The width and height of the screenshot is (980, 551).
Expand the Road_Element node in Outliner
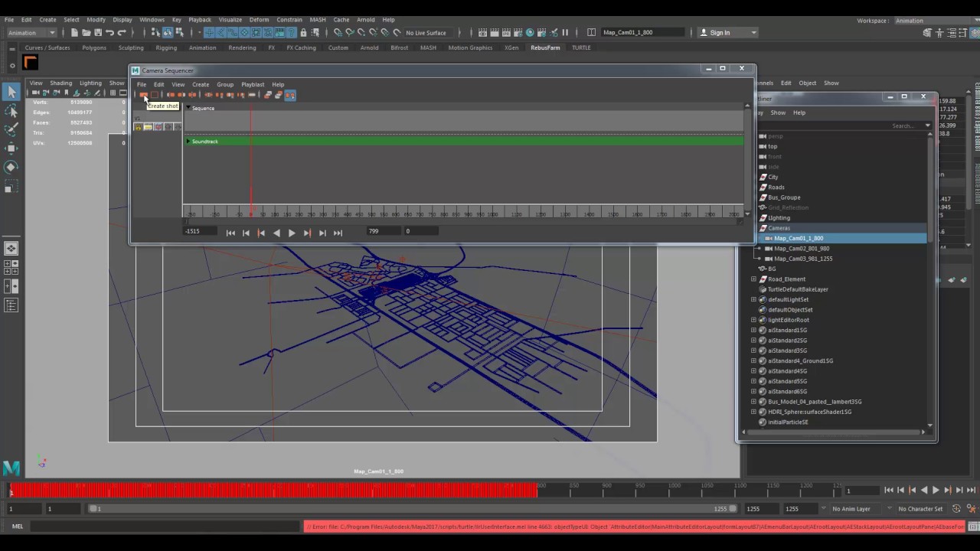754,279
